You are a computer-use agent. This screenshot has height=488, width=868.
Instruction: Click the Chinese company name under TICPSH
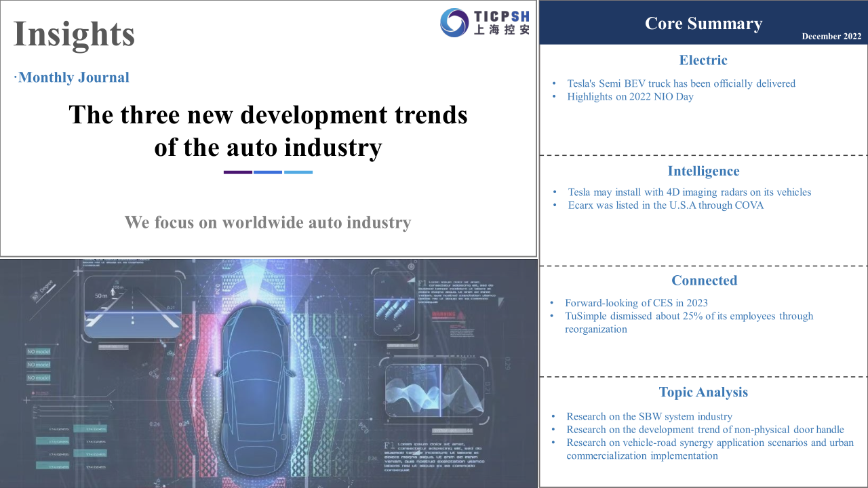(x=502, y=30)
